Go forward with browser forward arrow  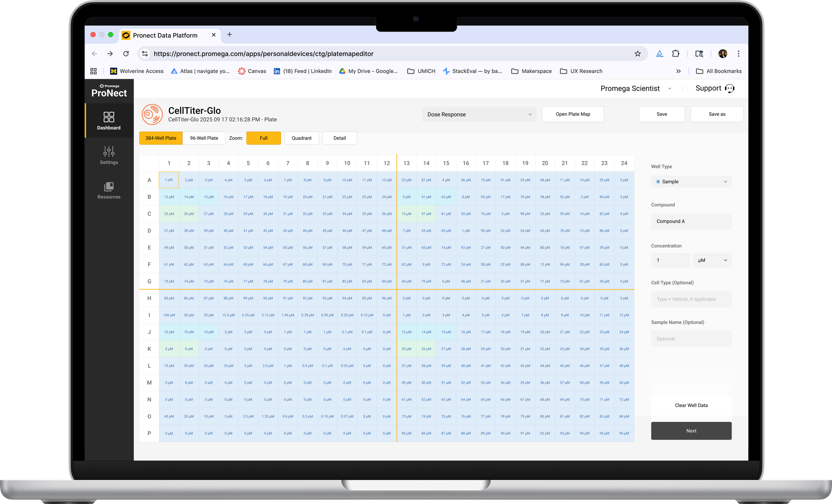click(110, 54)
